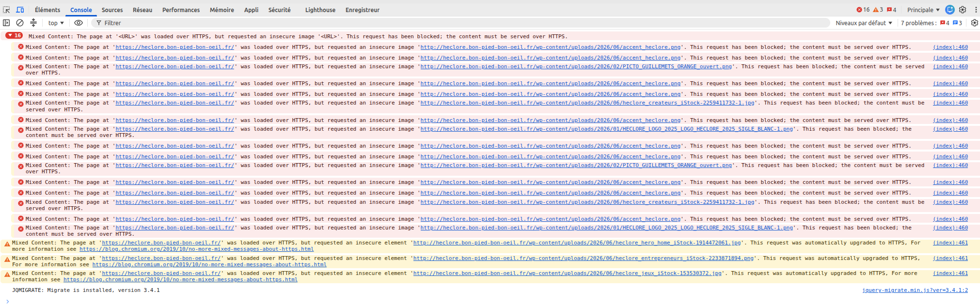The height and width of the screenshot is (305, 980).
Task: Open console settings gear beside the issues count
Action: (974, 23)
